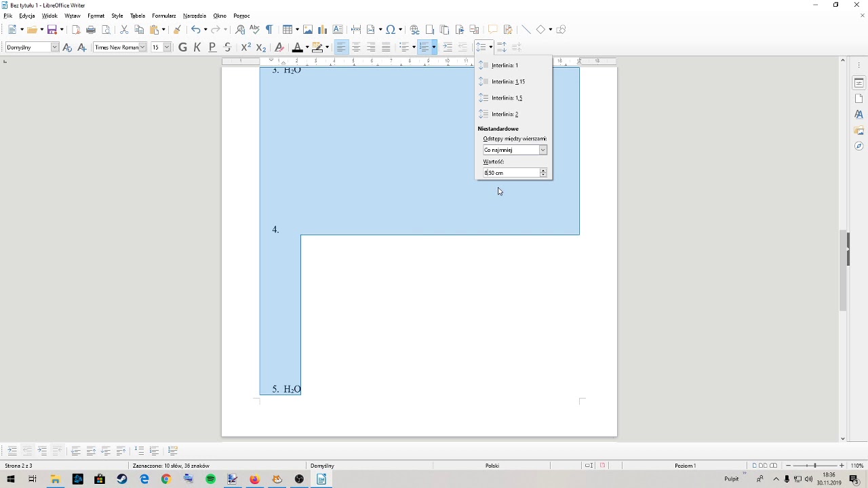Click the Wartość spinner arrows
The height and width of the screenshot is (488, 868).
[543, 173]
